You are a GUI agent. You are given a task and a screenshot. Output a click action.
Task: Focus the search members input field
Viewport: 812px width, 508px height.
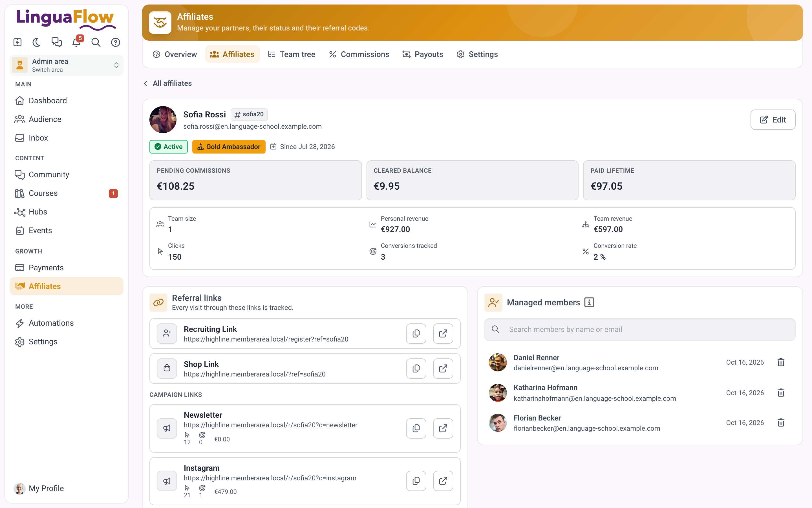click(639, 330)
